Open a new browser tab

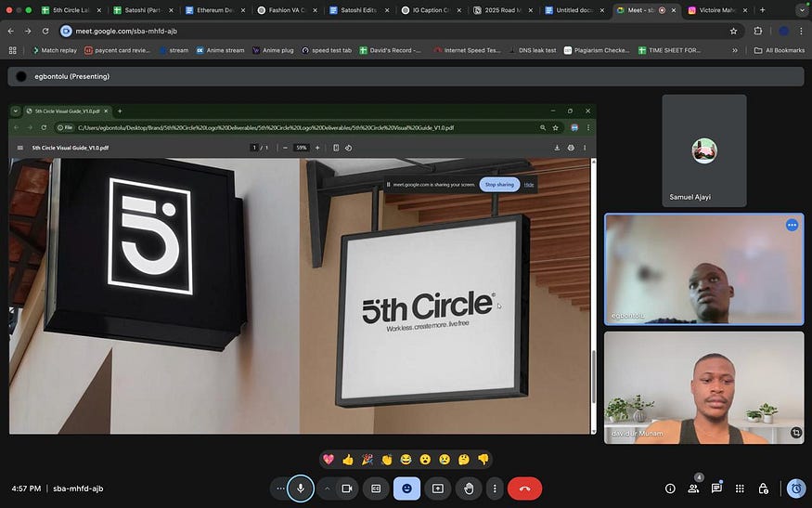(x=762, y=10)
